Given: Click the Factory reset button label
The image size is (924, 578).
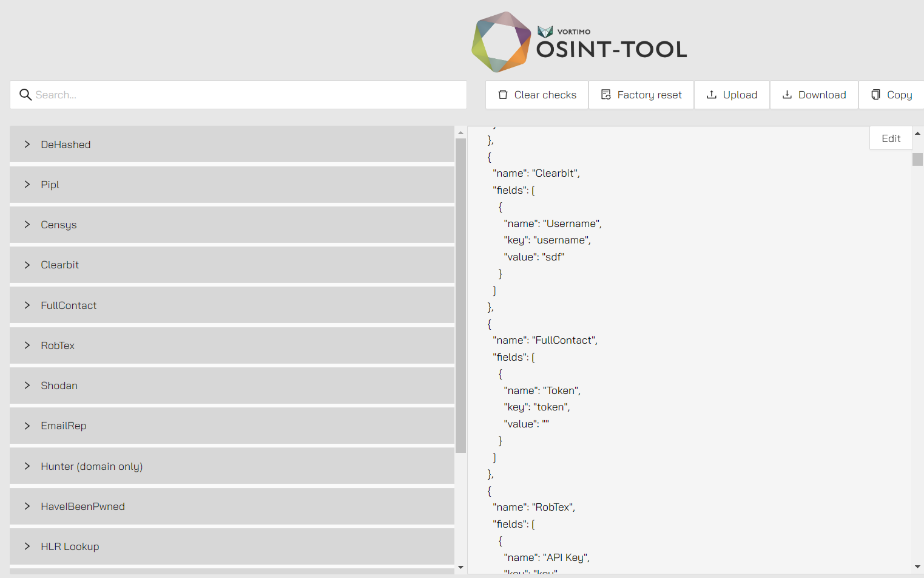Looking at the screenshot, I should [x=649, y=95].
